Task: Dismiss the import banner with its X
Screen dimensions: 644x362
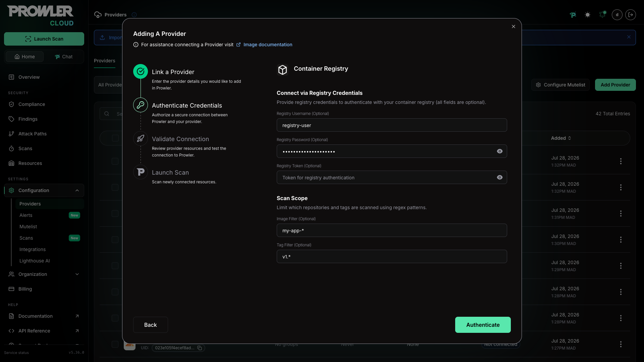Action: coord(629,37)
